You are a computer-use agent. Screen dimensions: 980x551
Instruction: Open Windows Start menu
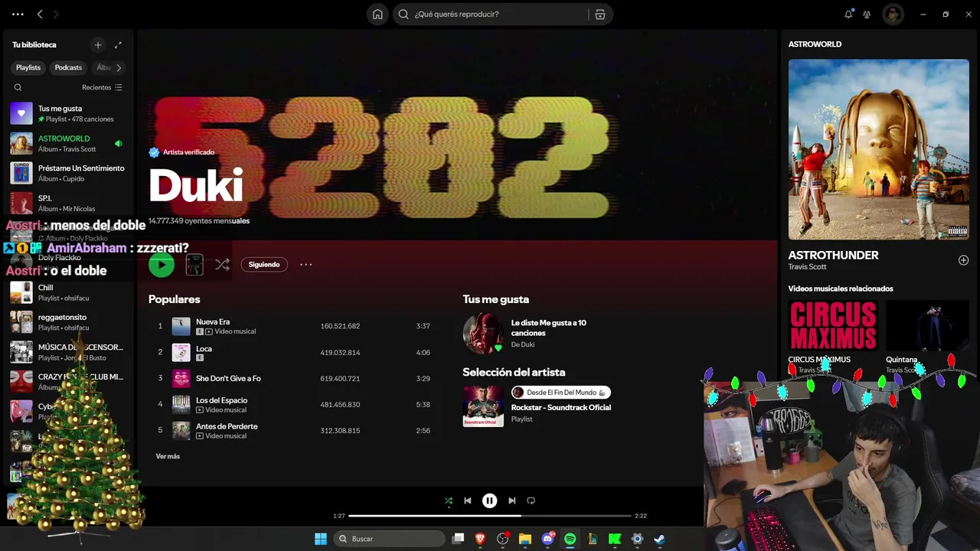pyautogui.click(x=321, y=539)
